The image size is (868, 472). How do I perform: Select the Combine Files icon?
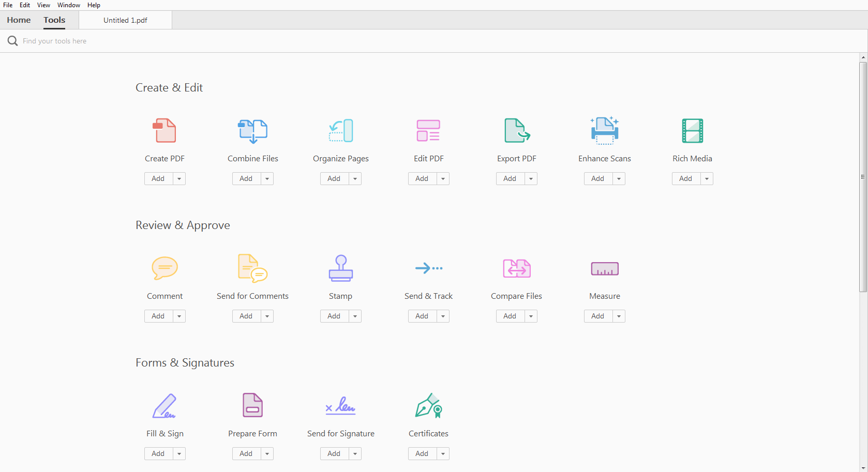tap(252, 130)
